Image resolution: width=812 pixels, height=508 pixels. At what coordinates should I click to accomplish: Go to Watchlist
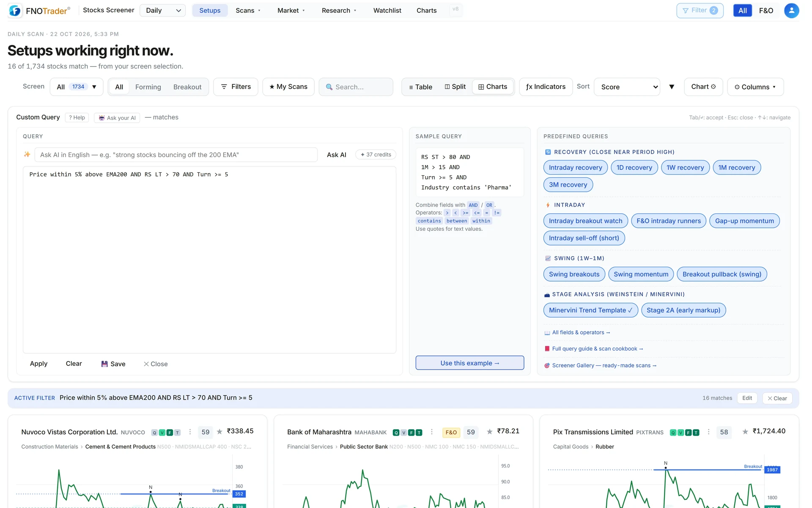[x=387, y=11]
